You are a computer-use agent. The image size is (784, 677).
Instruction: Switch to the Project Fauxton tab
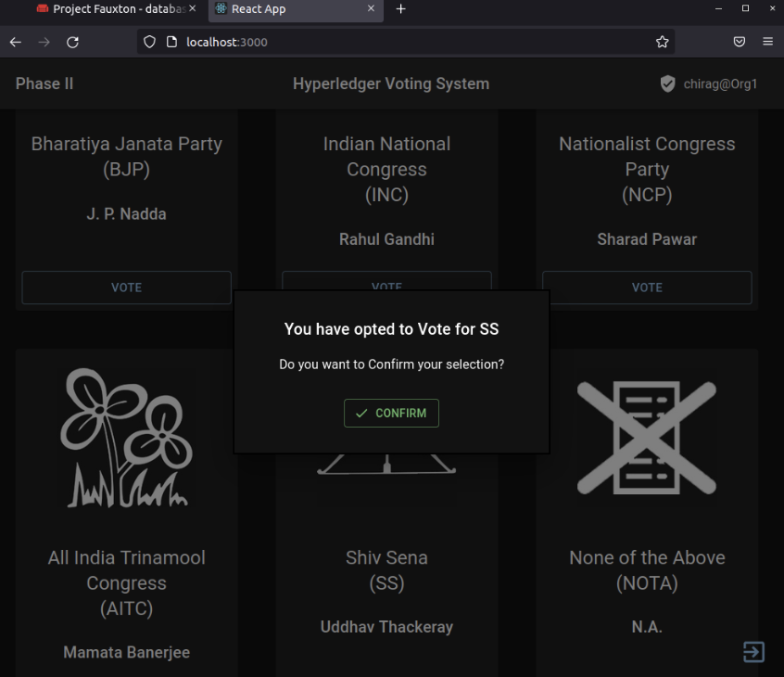pyautogui.click(x=111, y=10)
